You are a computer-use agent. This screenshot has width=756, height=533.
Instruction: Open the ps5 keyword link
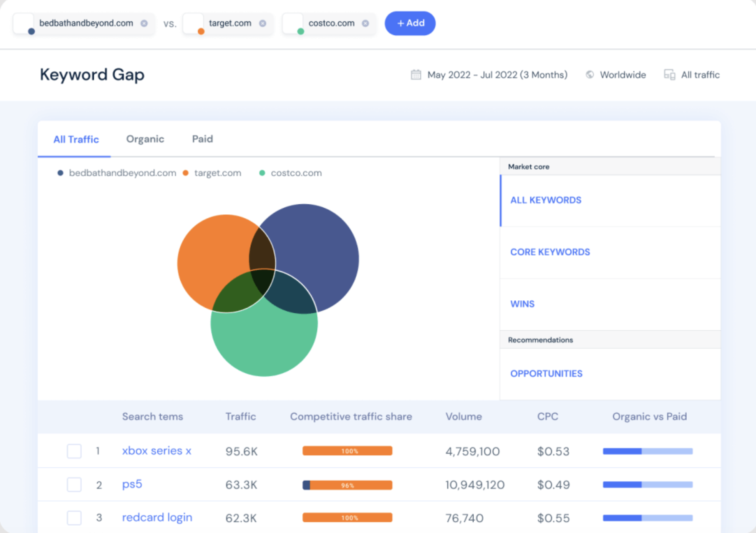pos(131,484)
